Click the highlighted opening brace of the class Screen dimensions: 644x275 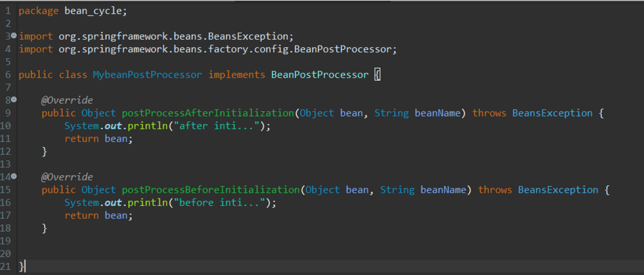pyautogui.click(x=378, y=75)
